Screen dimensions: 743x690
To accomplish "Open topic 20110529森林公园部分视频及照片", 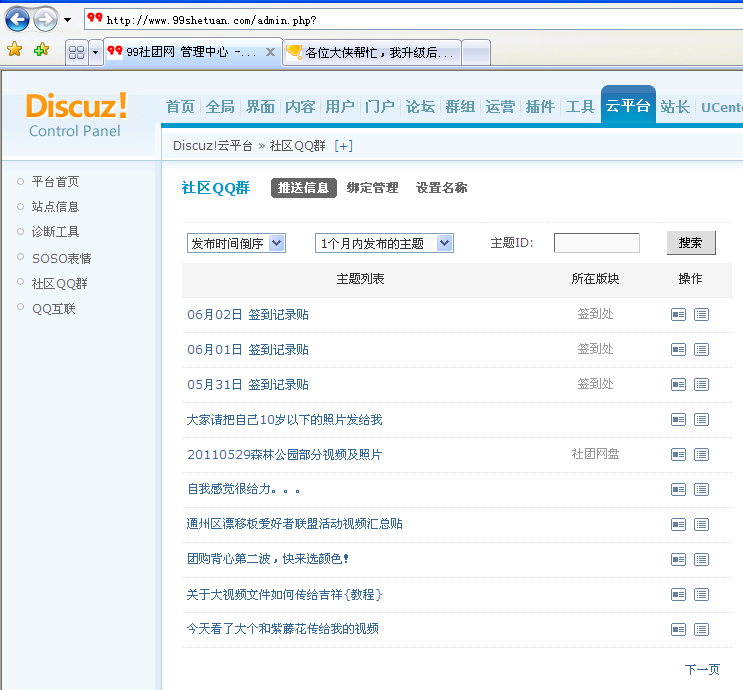I will (x=284, y=455).
